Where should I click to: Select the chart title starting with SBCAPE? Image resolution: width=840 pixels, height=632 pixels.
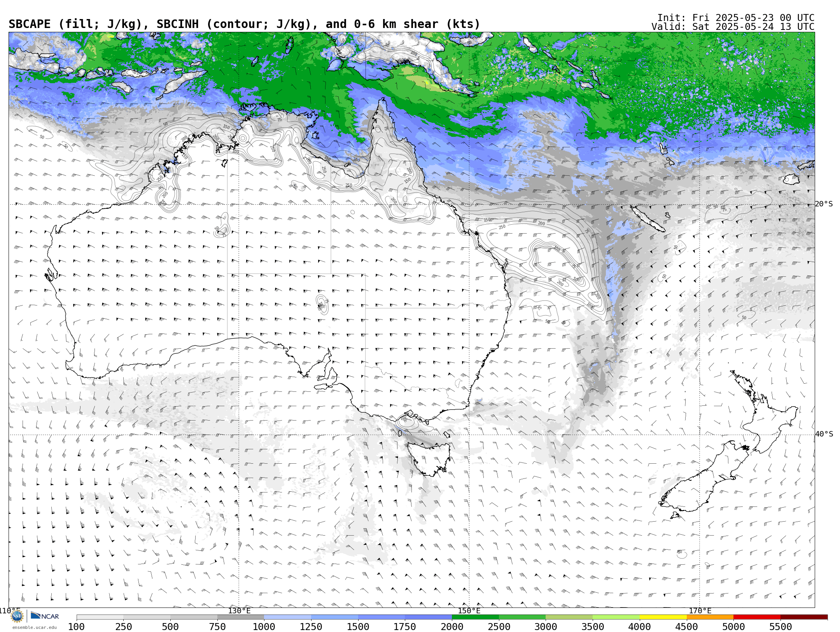click(x=244, y=24)
